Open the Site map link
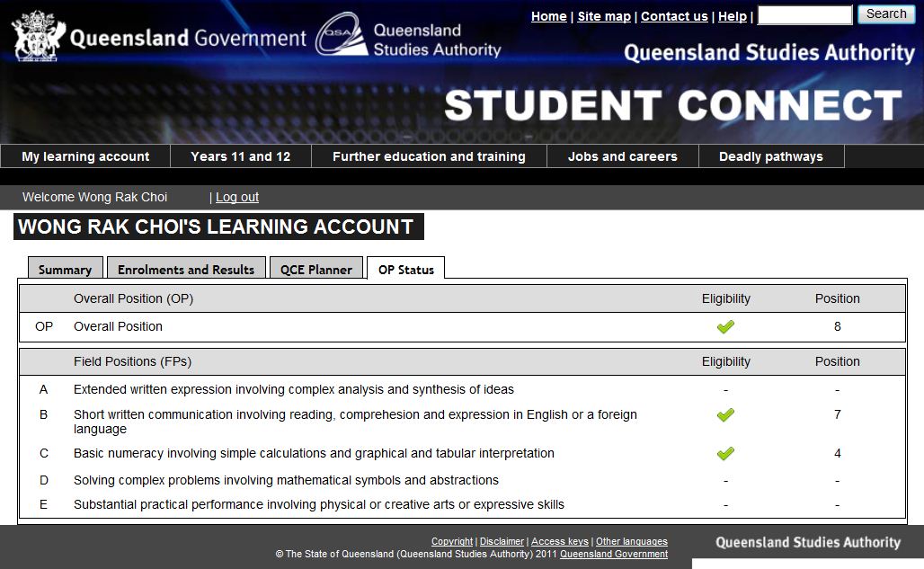924x569 pixels. 604,16
